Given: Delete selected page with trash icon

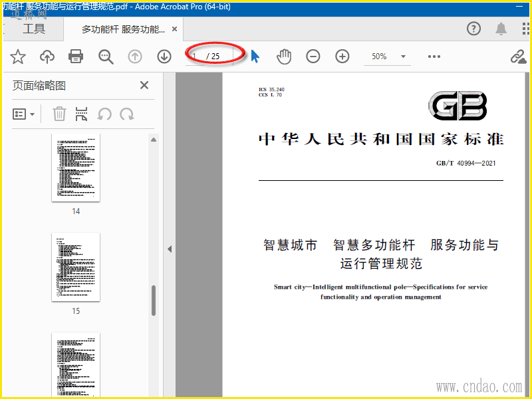Looking at the screenshot, I should (59, 114).
